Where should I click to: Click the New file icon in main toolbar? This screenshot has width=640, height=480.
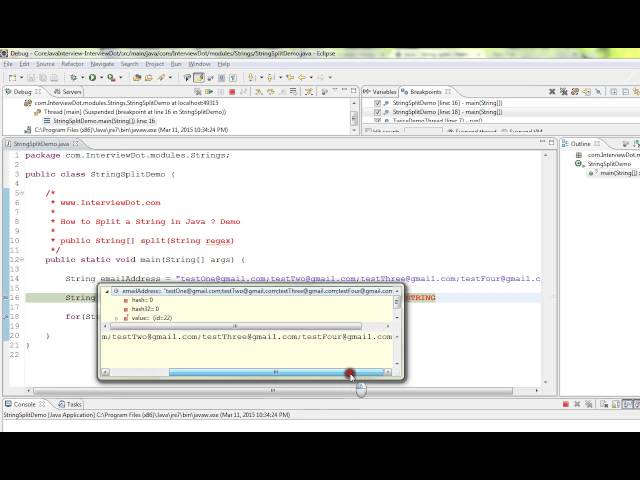(13, 77)
